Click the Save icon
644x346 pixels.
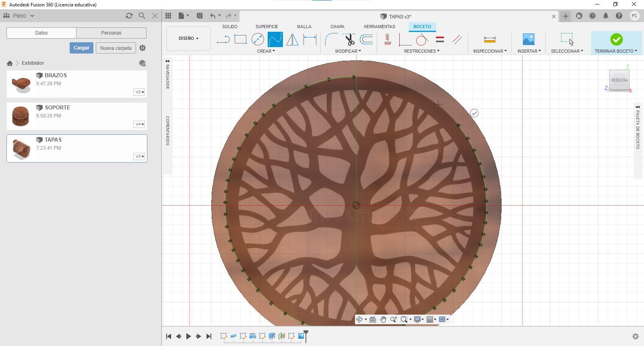coord(199,16)
